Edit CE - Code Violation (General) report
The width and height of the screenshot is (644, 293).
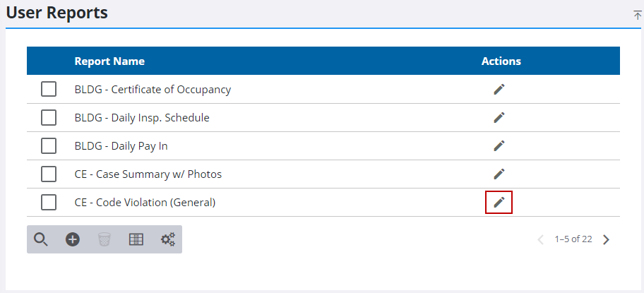499,203
